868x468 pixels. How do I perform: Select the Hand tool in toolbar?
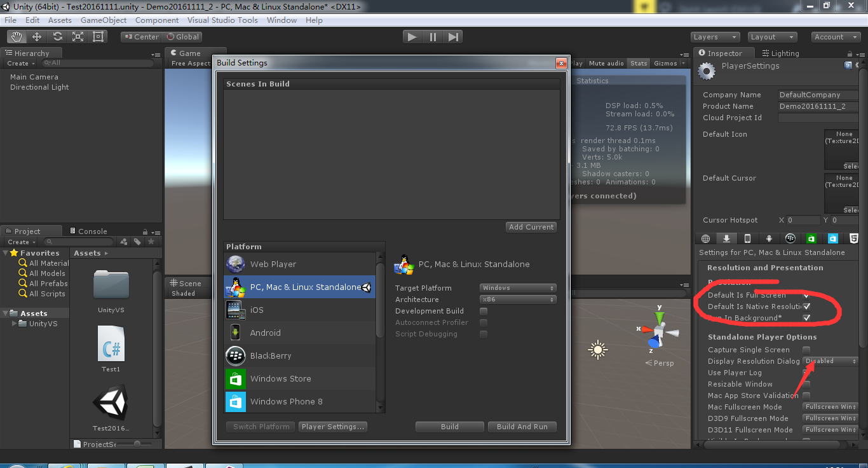pyautogui.click(x=17, y=37)
